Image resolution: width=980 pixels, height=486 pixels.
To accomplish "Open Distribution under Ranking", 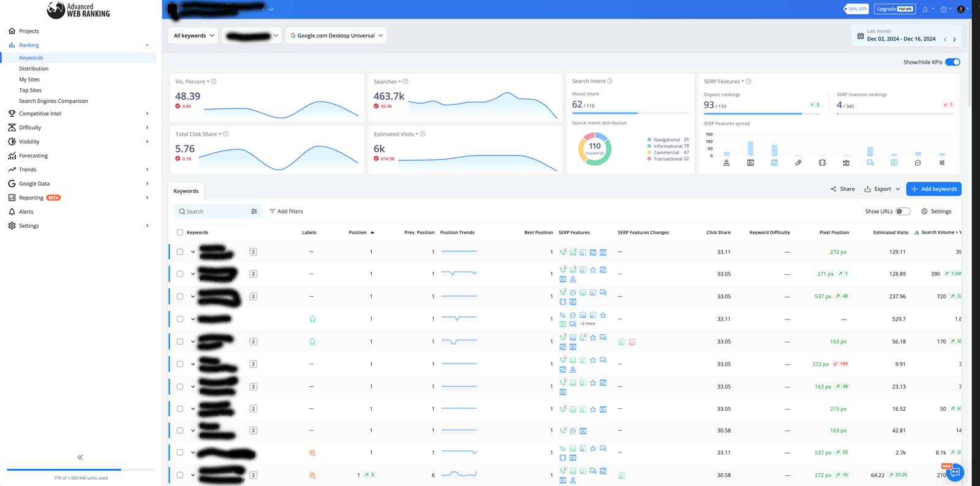I will [34, 69].
